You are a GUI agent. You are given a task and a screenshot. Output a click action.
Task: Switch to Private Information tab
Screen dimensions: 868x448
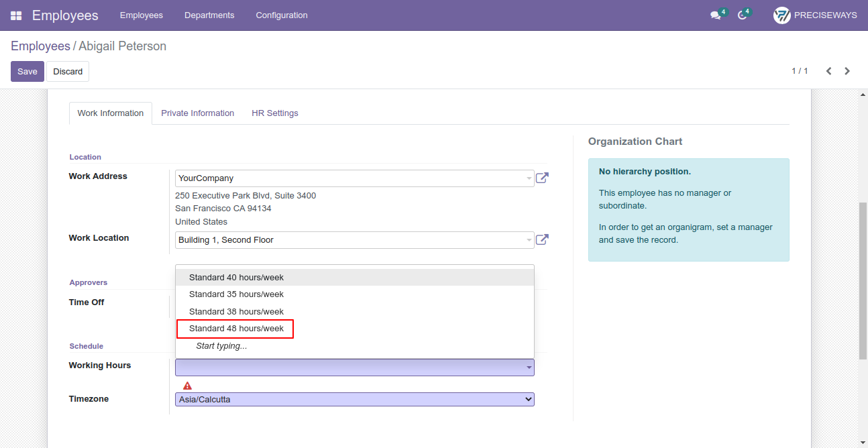coord(197,113)
